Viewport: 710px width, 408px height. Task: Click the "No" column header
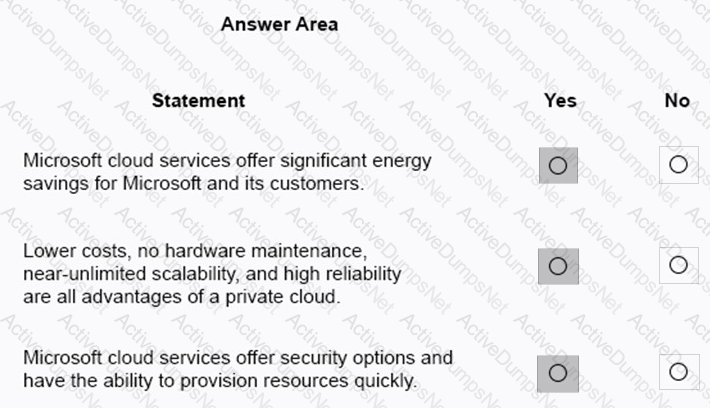tap(677, 101)
